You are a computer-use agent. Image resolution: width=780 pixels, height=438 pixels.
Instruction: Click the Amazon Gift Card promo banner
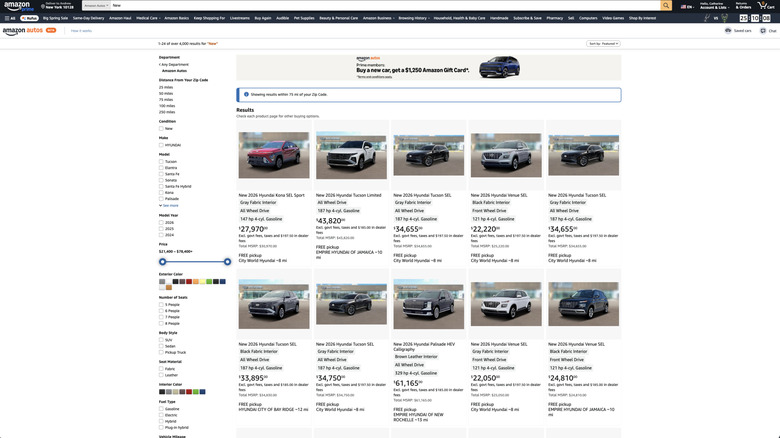coord(429,67)
